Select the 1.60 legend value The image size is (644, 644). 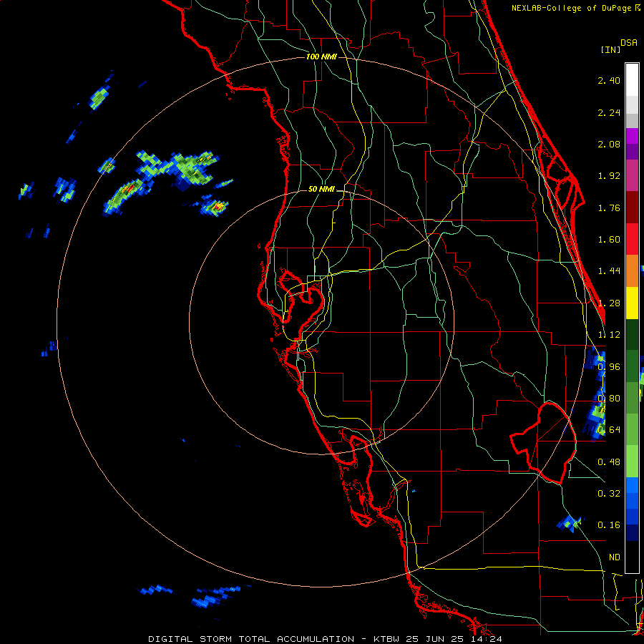point(609,240)
